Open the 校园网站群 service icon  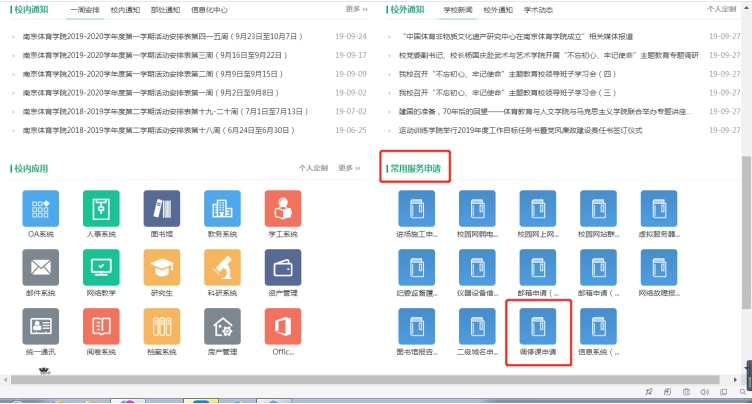coord(598,208)
